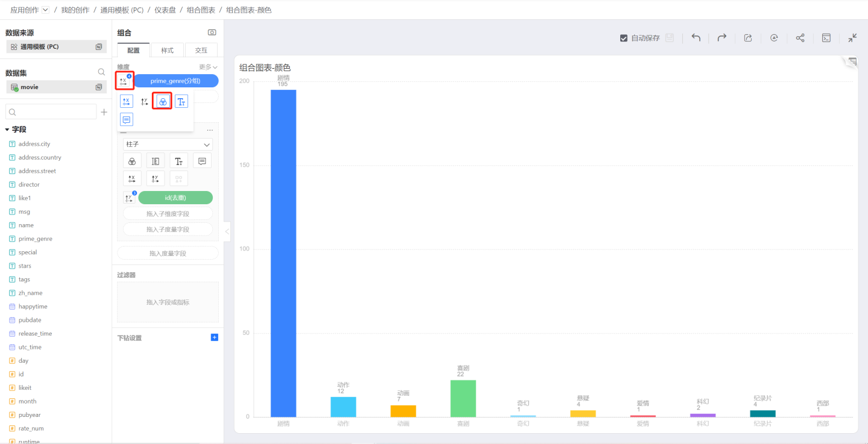868x444 pixels.
Task: Select the text label icon in popup
Action: [181, 102]
